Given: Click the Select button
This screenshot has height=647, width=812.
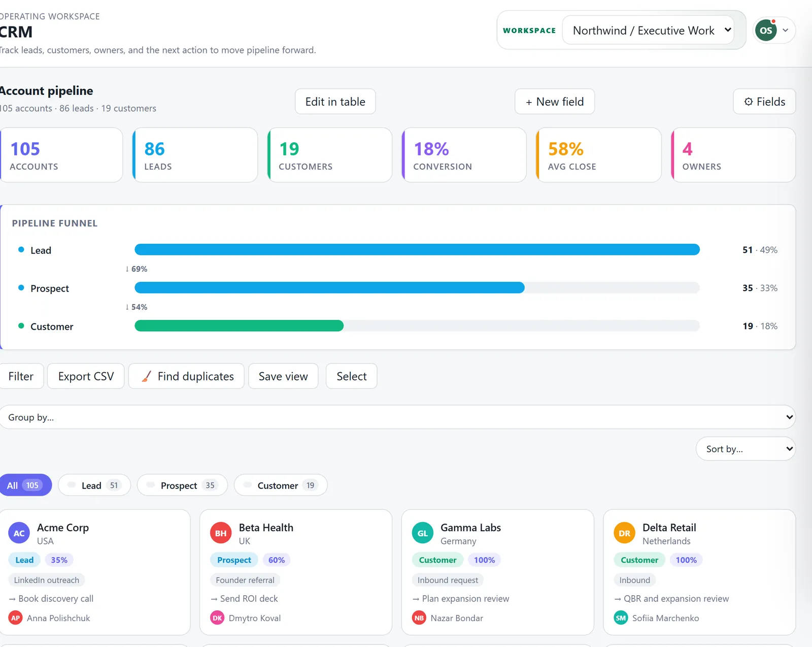Looking at the screenshot, I should (351, 376).
